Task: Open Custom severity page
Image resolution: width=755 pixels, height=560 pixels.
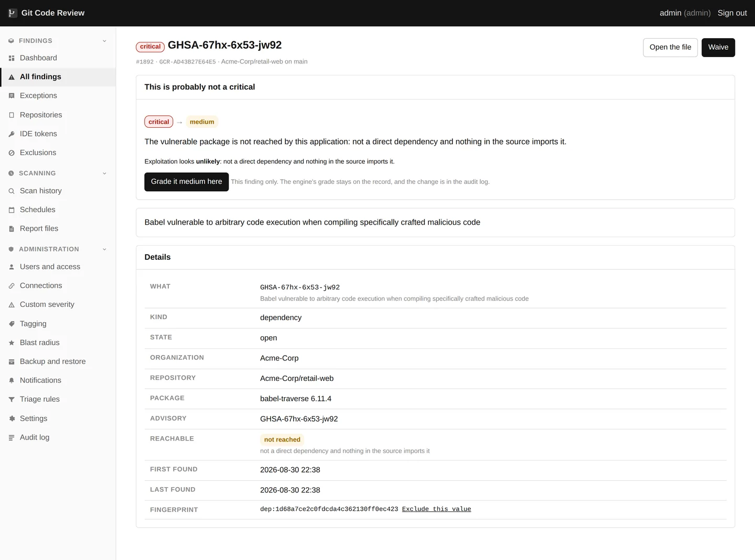Action: point(58,304)
